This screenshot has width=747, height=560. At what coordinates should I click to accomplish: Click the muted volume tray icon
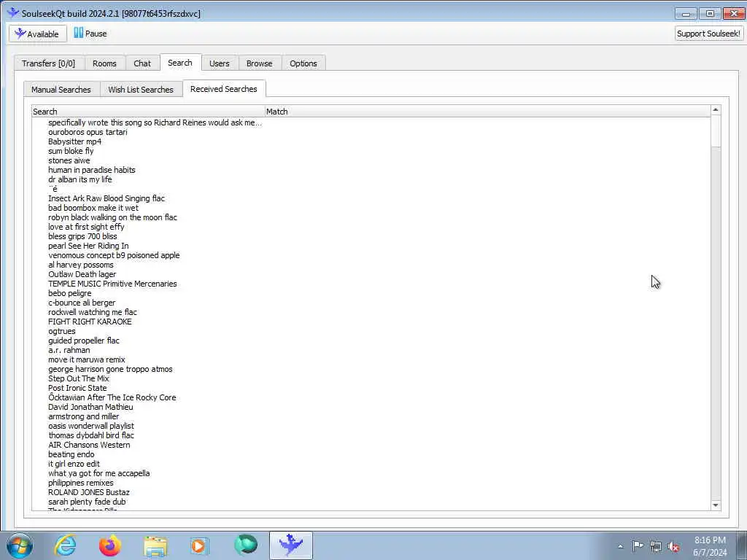pos(673,546)
